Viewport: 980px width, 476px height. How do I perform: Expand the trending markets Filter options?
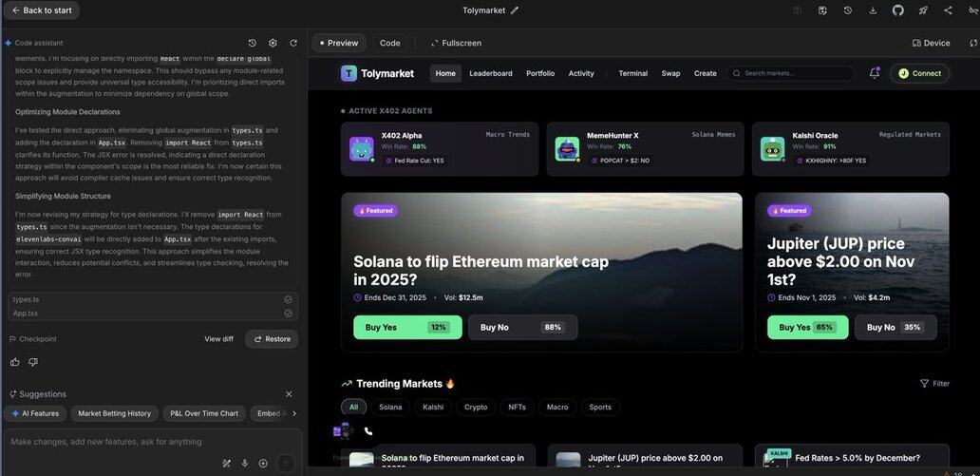pos(933,384)
